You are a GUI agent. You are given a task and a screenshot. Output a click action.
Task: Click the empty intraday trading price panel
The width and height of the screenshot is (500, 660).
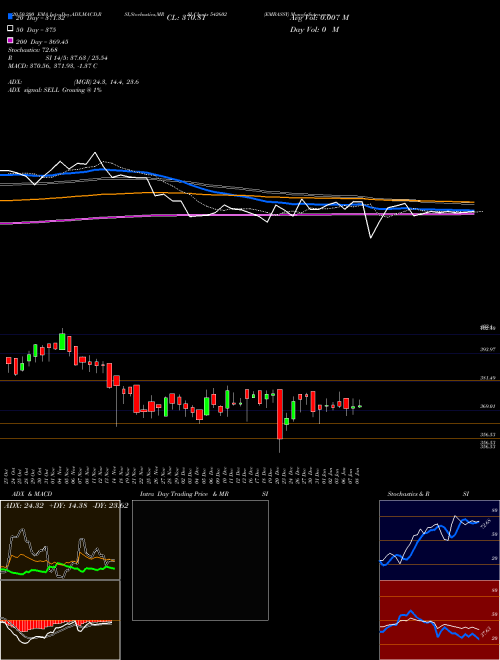tap(200, 560)
